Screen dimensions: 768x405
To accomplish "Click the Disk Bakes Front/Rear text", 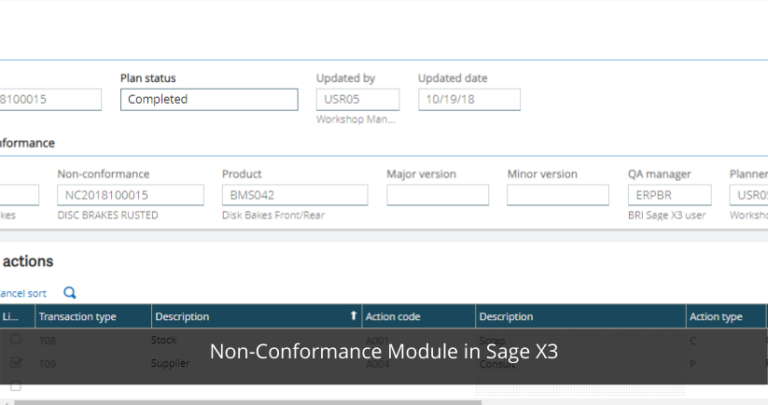I will [x=273, y=215].
